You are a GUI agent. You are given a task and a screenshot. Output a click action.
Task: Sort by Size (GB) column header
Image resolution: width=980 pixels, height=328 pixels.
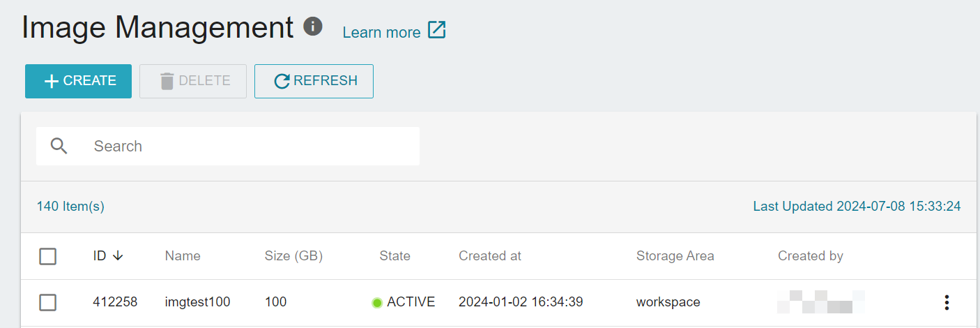(x=293, y=256)
